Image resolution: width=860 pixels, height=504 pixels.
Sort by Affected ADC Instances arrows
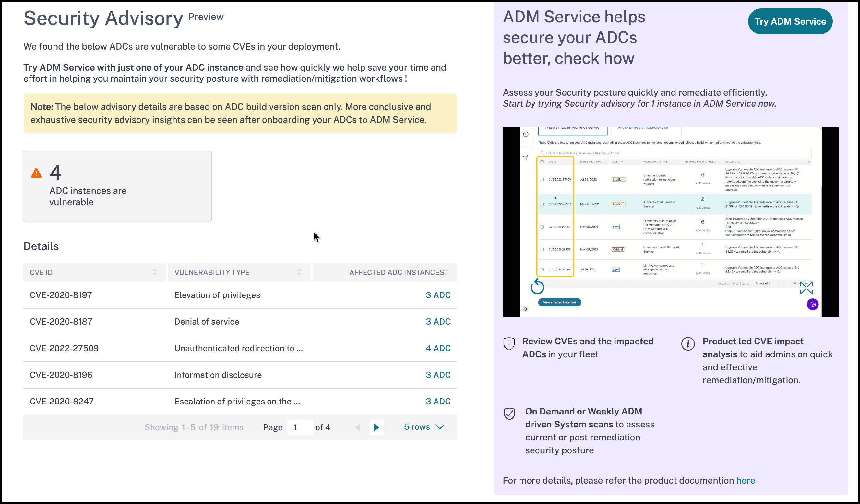click(x=446, y=272)
